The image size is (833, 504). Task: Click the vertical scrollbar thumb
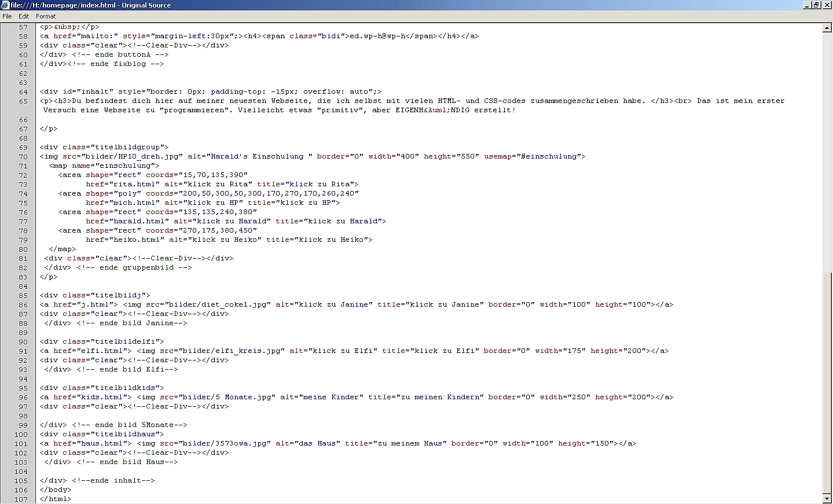click(827, 382)
